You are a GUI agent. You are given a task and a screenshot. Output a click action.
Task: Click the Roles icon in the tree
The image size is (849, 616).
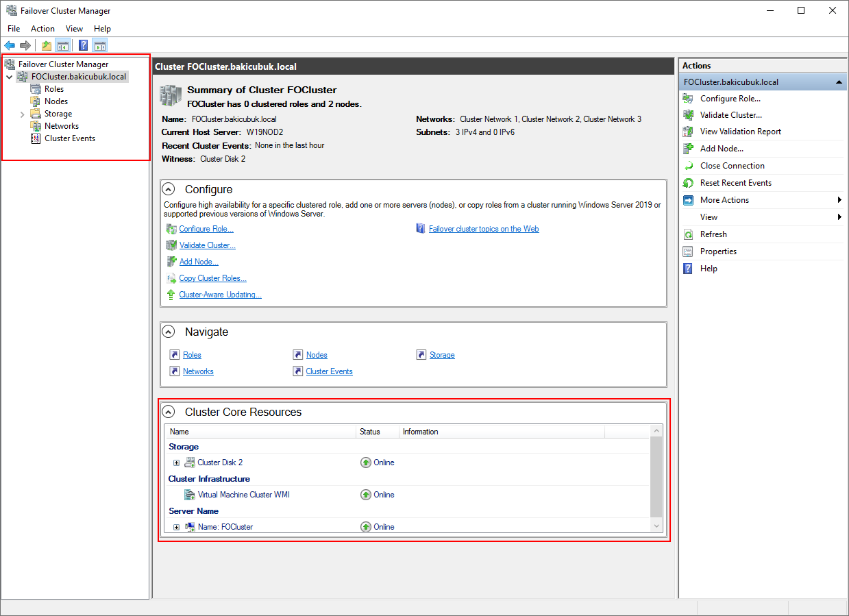(x=36, y=89)
